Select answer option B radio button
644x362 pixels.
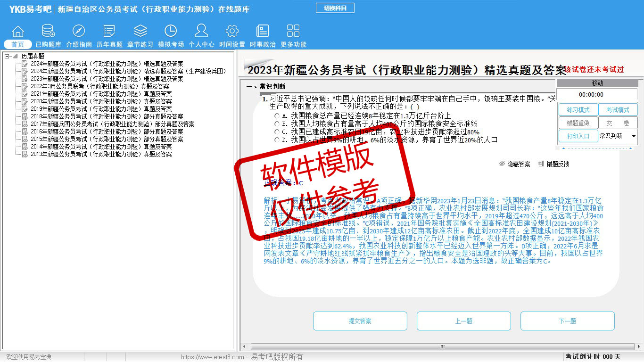tap(277, 123)
